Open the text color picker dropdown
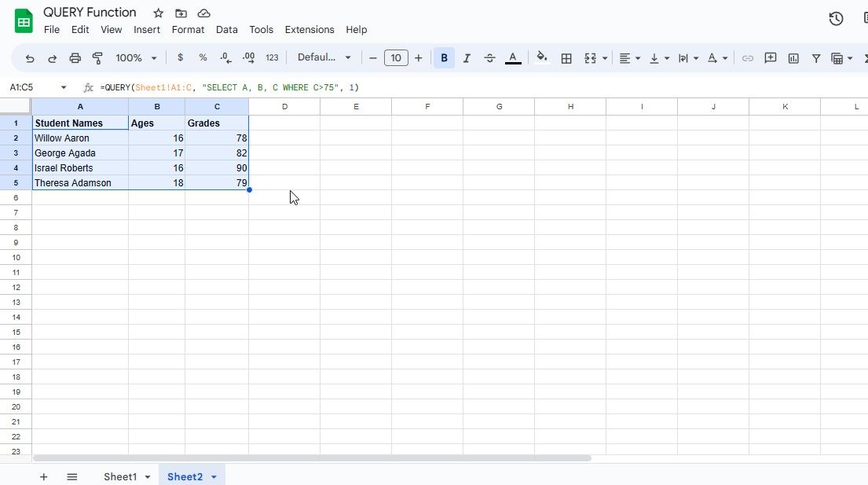 tap(513, 57)
